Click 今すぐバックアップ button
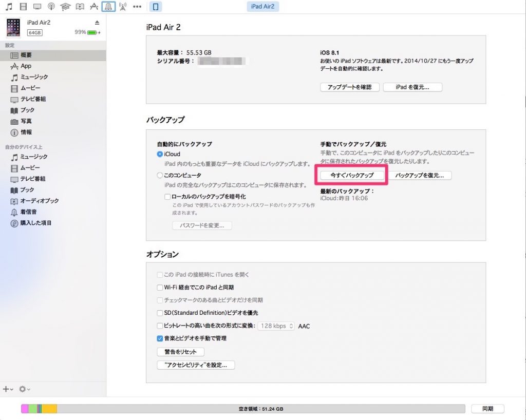The image size is (526, 420). pos(352,175)
